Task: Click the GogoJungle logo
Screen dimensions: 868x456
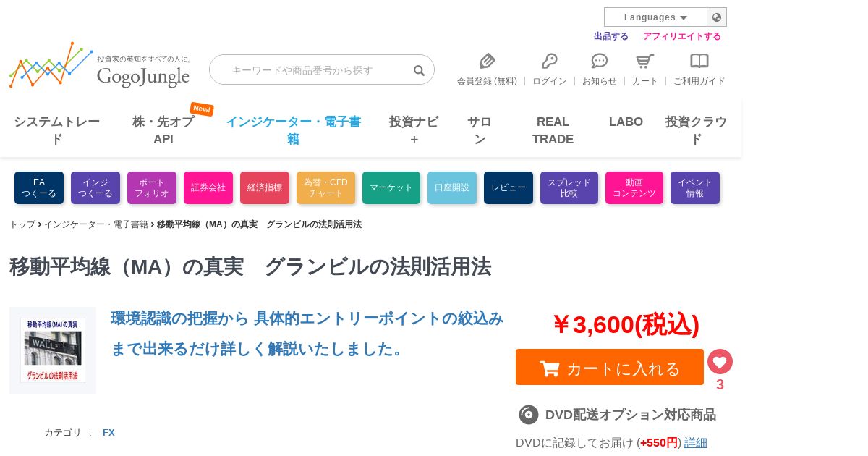Action: (x=101, y=66)
